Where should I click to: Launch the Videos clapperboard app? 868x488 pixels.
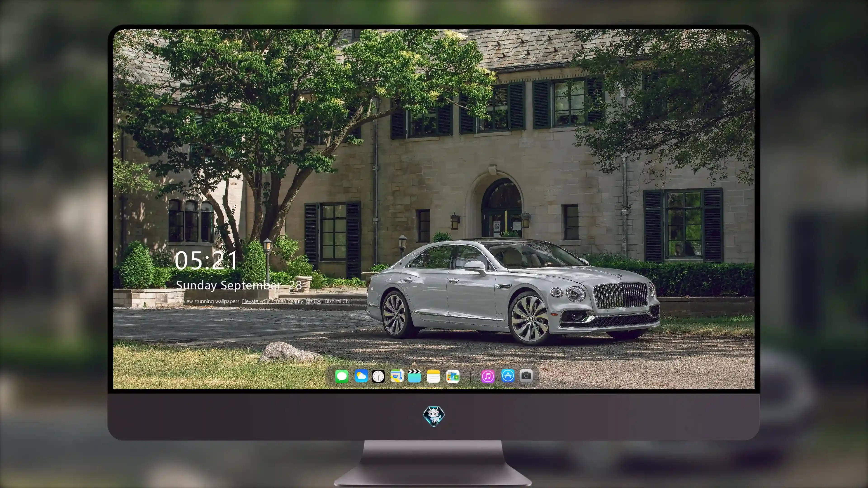tap(415, 376)
